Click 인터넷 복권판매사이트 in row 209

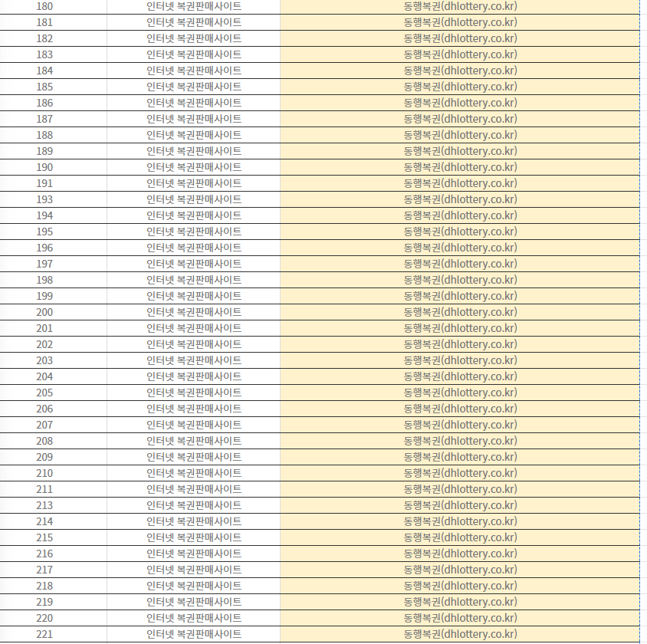pos(193,457)
